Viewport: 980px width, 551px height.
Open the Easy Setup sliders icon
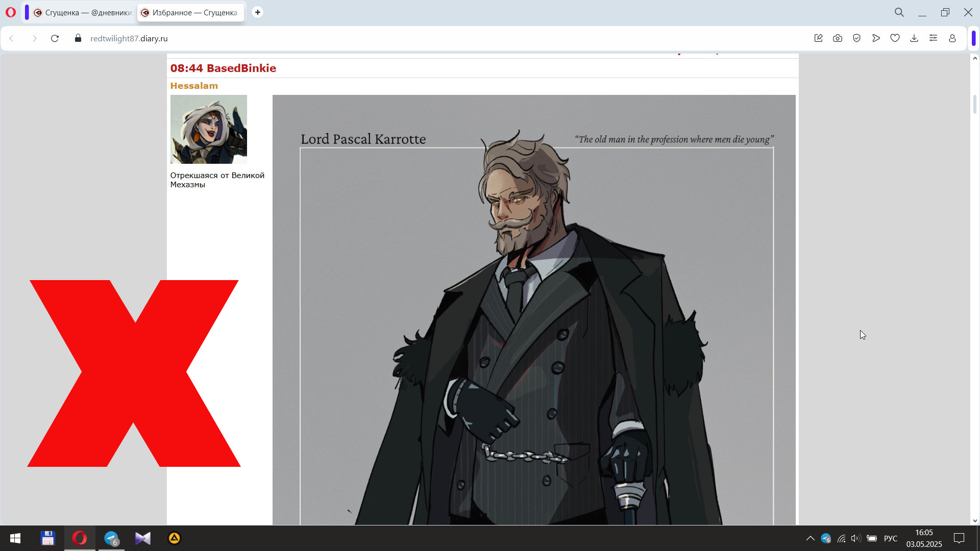tap(933, 38)
